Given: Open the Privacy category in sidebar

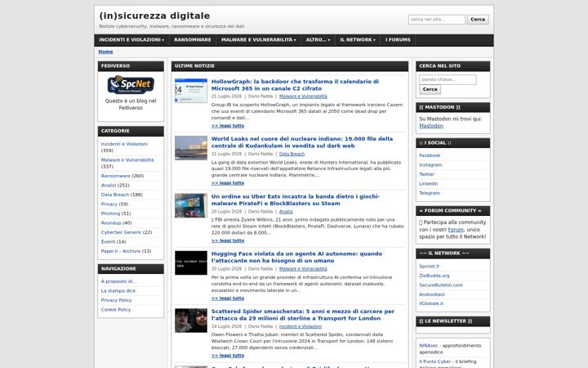Looking at the screenshot, I should point(109,204).
